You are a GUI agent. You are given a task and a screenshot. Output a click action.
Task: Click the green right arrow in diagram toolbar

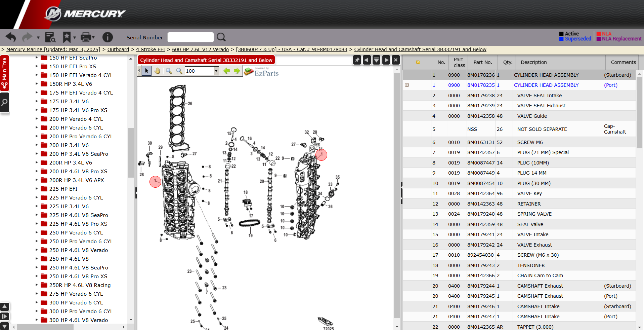pos(237,71)
